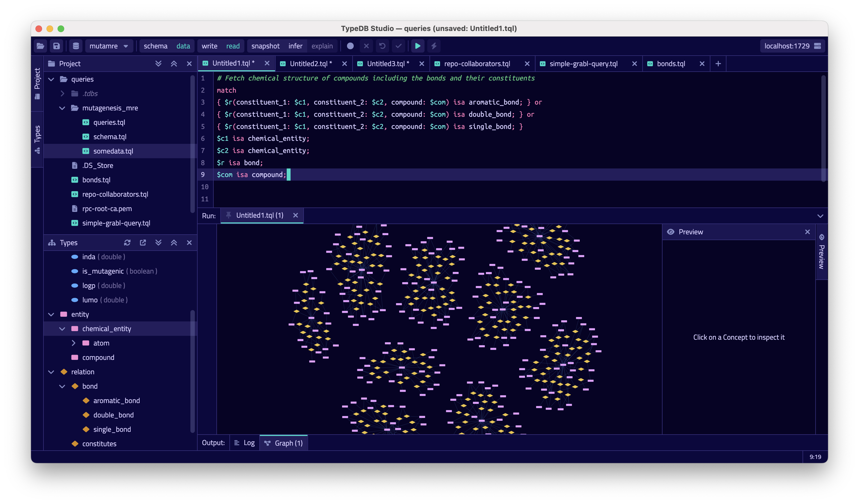Expand the atom type node
Viewport: 859px width, 504px height.
[73, 343]
